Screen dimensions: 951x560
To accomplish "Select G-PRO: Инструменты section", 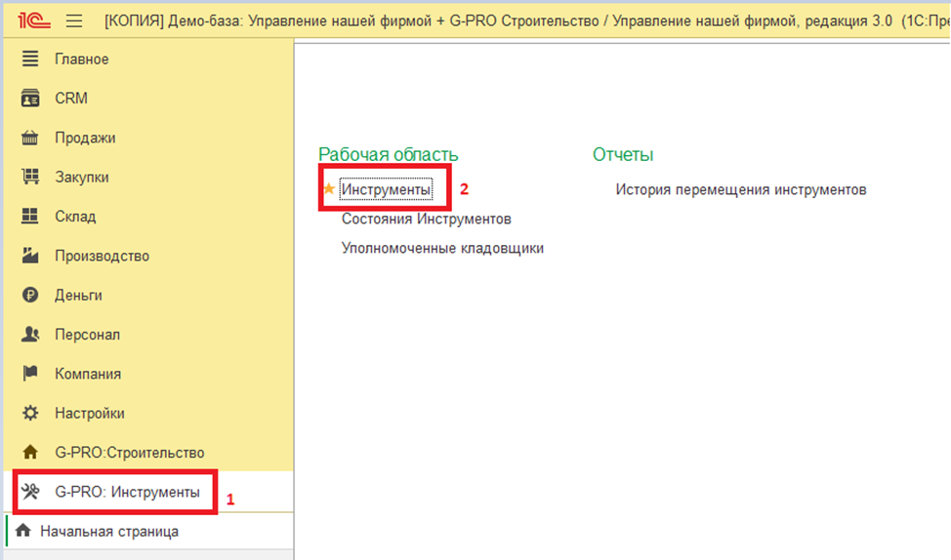I will [127, 493].
